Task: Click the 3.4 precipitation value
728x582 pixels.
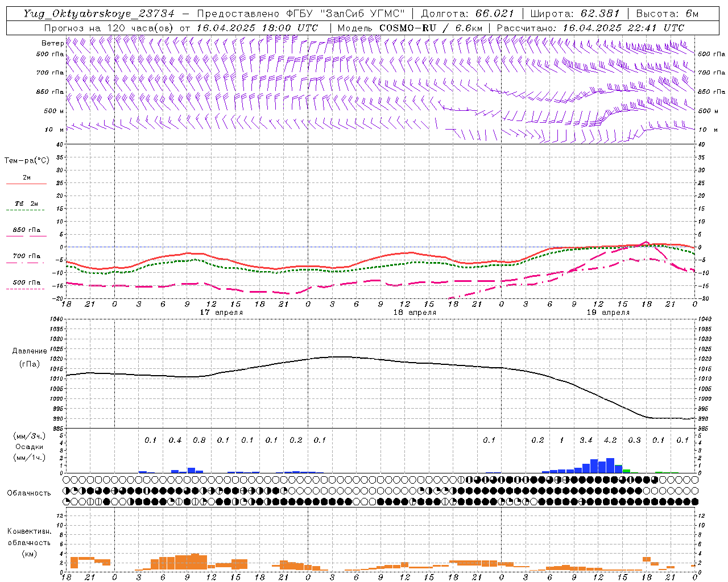Action: 586,440
